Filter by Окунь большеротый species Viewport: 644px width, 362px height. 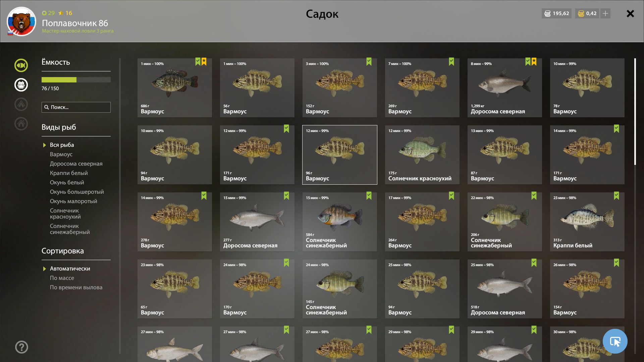click(77, 192)
